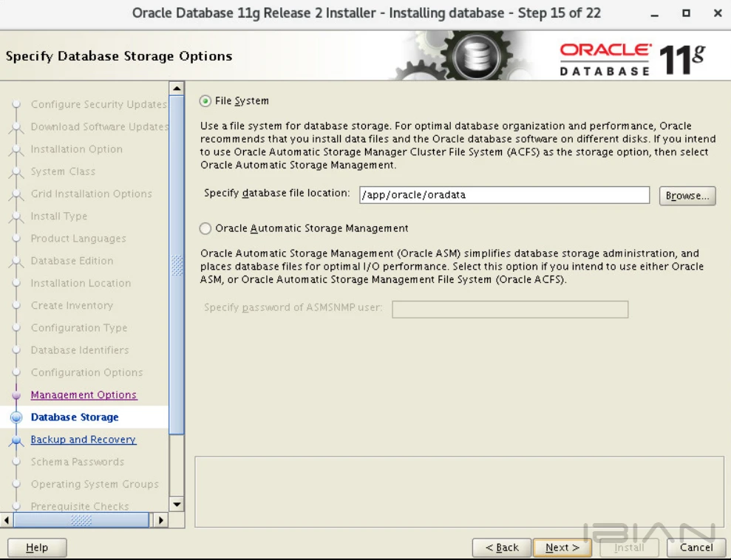Click the System Class step label
This screenshot has width=731, height=560.
(63, 171)
